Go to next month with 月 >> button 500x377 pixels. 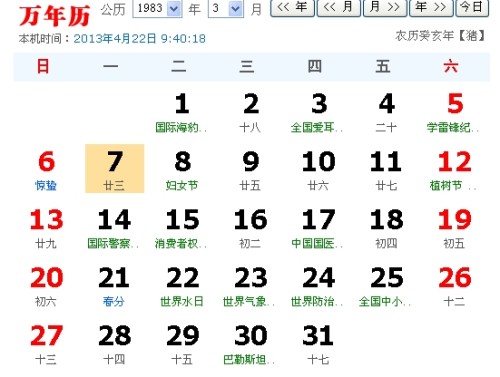tap(385, 7)
